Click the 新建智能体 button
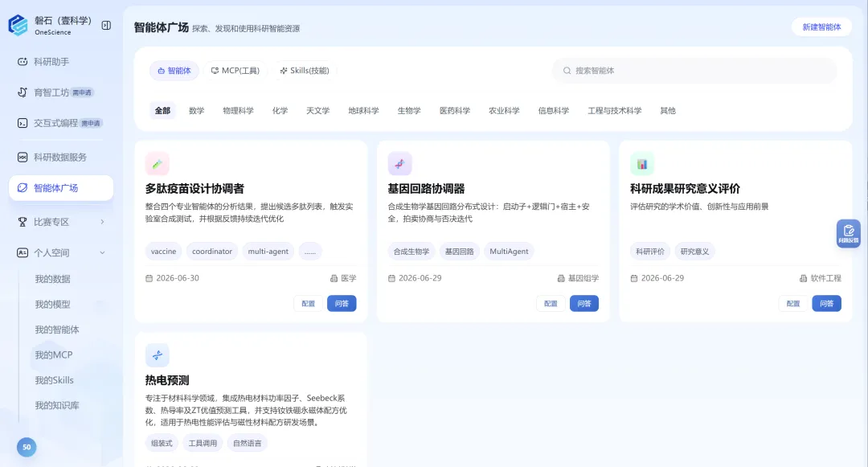868x467 pixels. (x=821, y=27)
